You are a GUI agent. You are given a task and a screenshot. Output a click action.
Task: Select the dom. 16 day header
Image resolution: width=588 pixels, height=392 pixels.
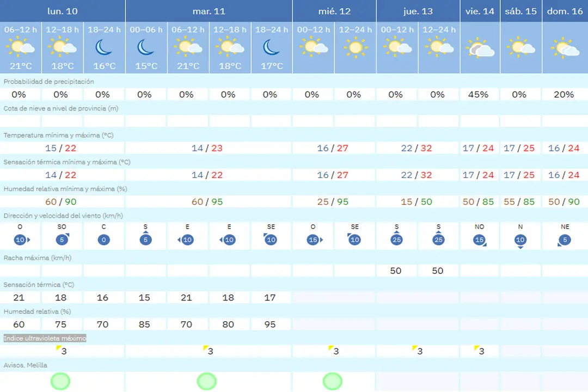coord(565,11)
